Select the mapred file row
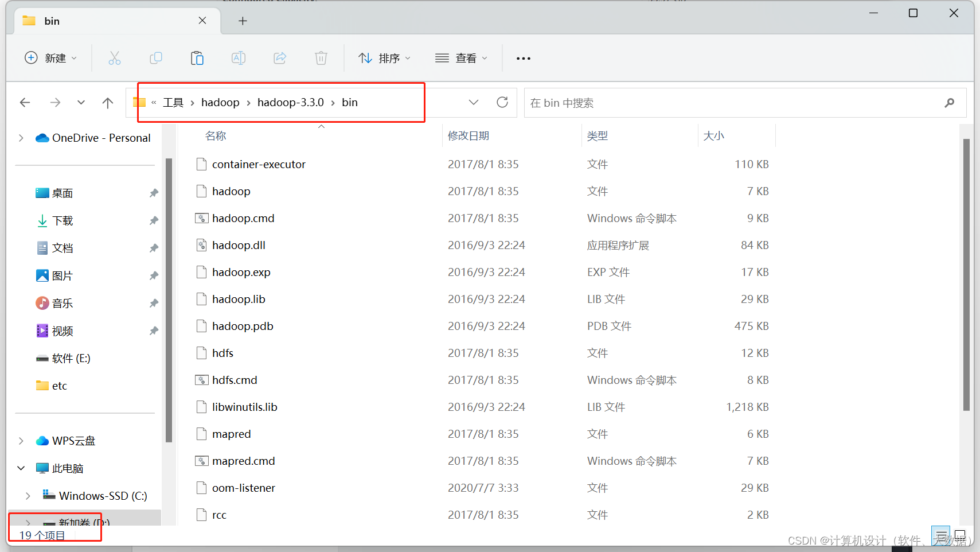 click(482, 434)
